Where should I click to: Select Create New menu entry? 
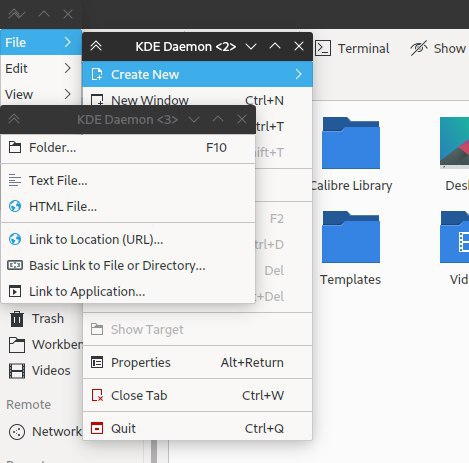point(197,74)
